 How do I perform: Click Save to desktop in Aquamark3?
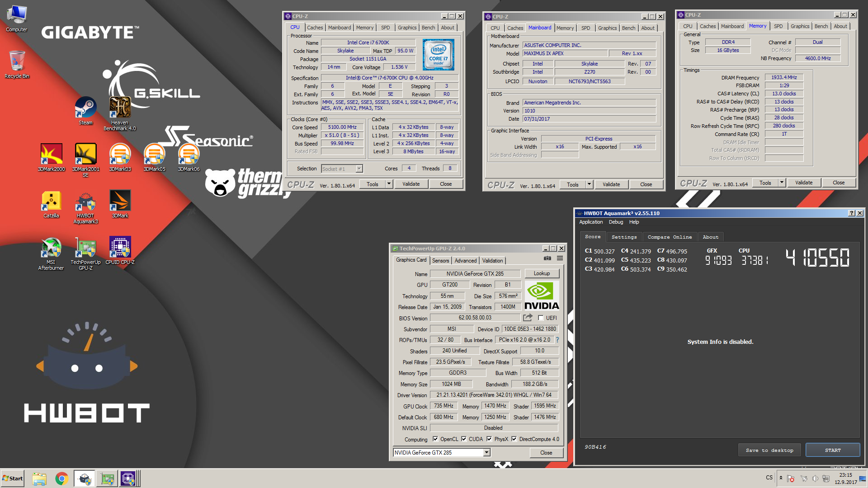[769, 450]
